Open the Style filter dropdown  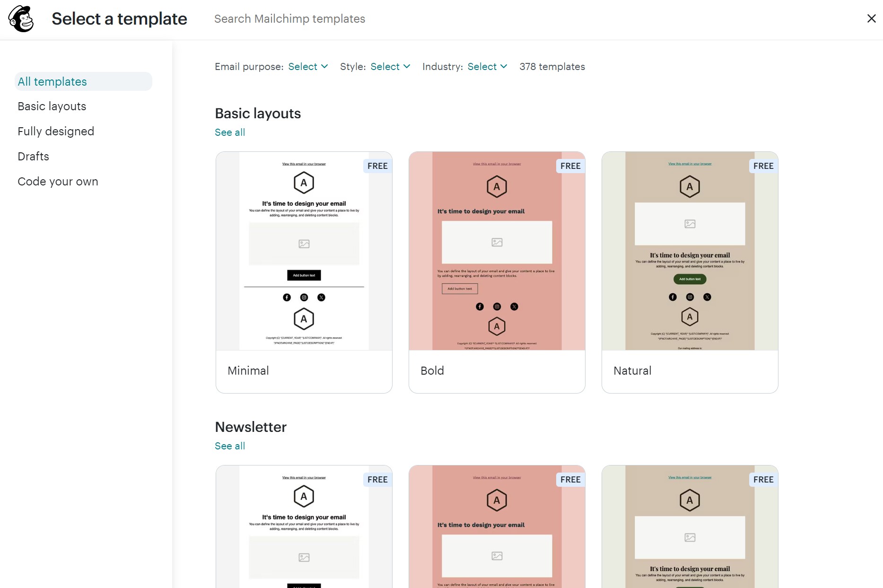tap(390, 66)
